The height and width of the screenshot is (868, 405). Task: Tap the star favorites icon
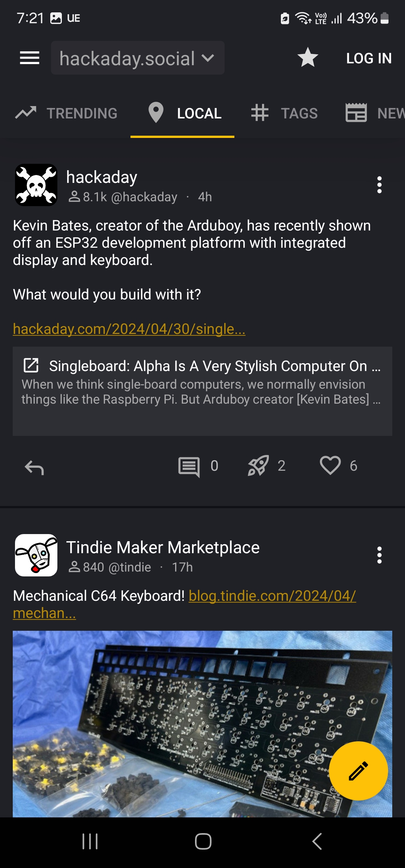click(x=307, y=58)
